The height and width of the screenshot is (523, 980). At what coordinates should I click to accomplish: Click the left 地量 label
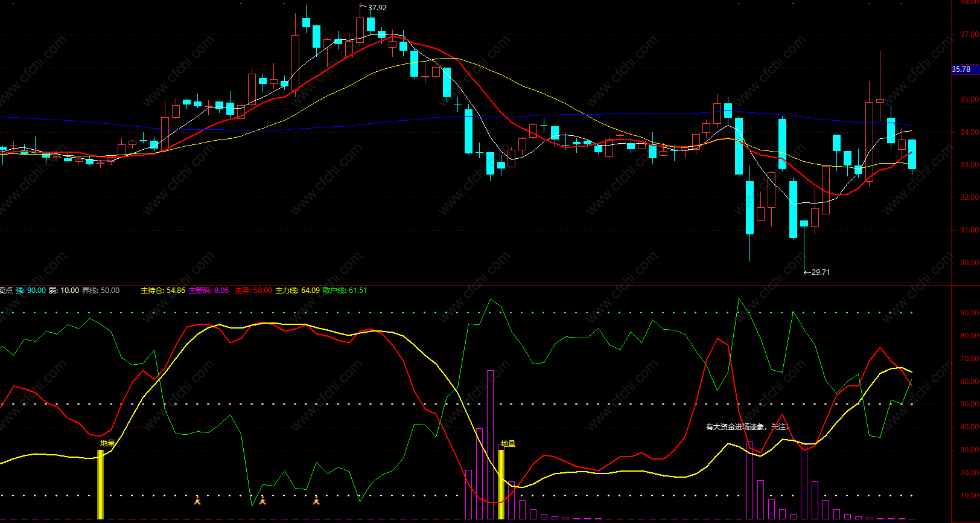(107, 443)
